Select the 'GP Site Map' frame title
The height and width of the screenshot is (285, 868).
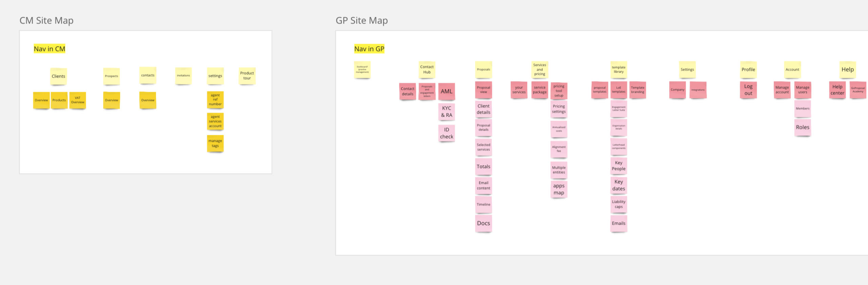click(x=361, y=21)
